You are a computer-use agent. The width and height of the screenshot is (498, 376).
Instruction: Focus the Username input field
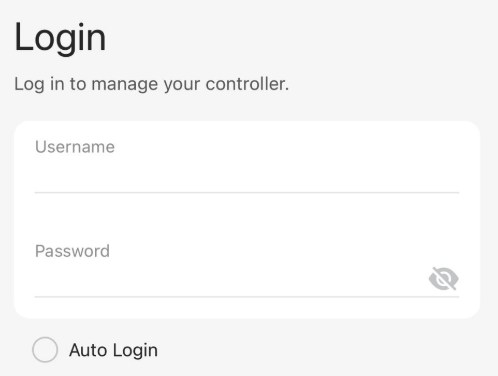(x=247, y=163)
